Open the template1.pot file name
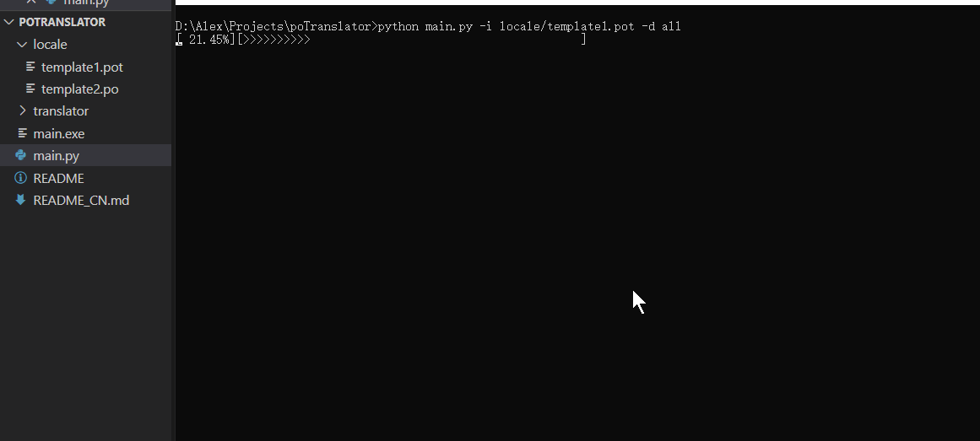 click(x=82, y=67)
